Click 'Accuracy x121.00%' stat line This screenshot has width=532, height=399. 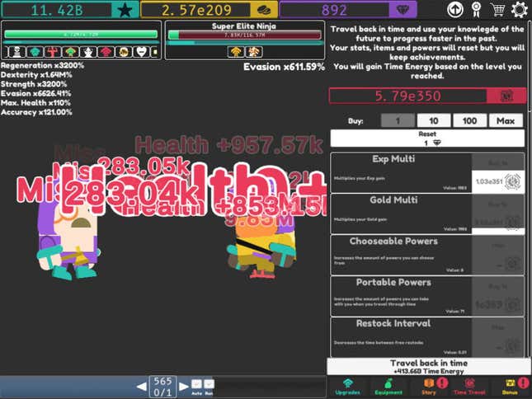pos(36,112)
